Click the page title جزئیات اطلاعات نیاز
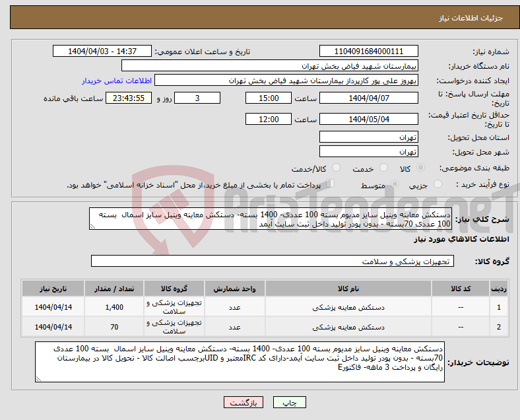This screenshot has height=420, width=520. 471,18
